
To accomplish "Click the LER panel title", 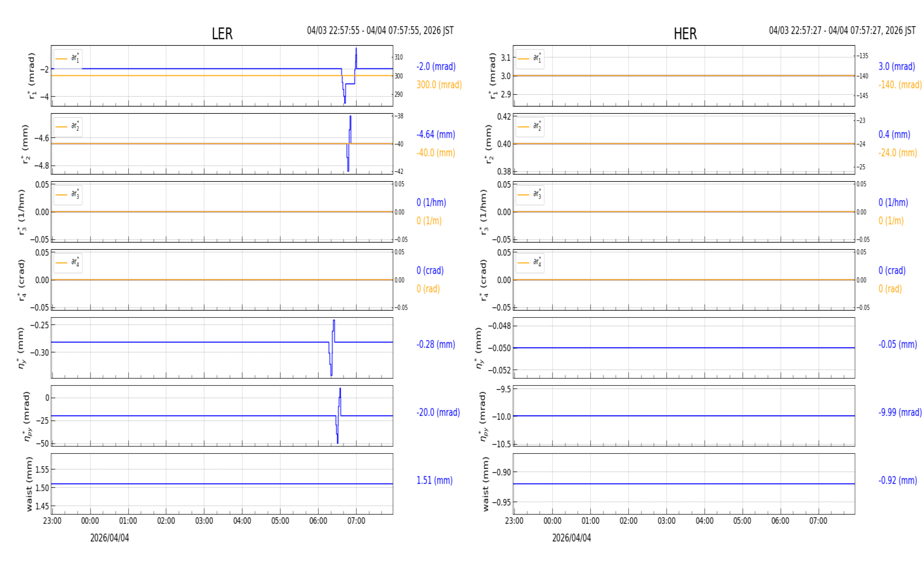I will pos(222,34).
